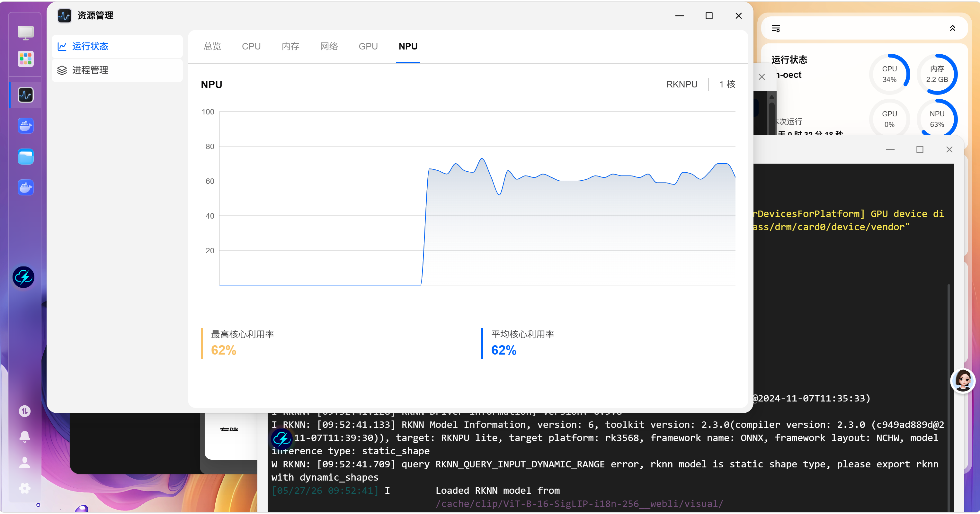This screenshot has height=514, width=980.
Task: Click the user account icon in sidebar
Action: pyautogui.click(x=25, y=462)
